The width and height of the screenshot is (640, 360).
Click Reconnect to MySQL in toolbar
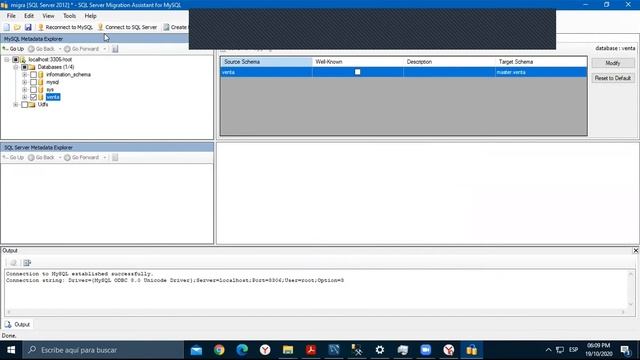click(x=65, y=27)
